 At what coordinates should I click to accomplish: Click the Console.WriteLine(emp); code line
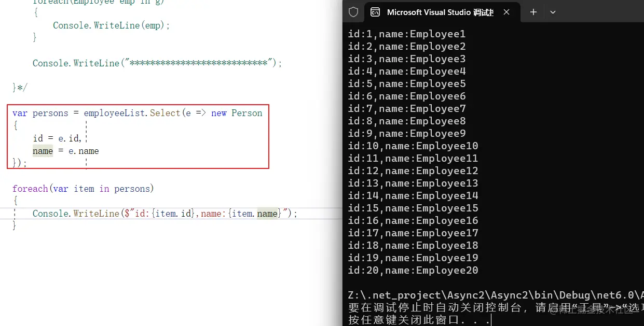(112, 25)
